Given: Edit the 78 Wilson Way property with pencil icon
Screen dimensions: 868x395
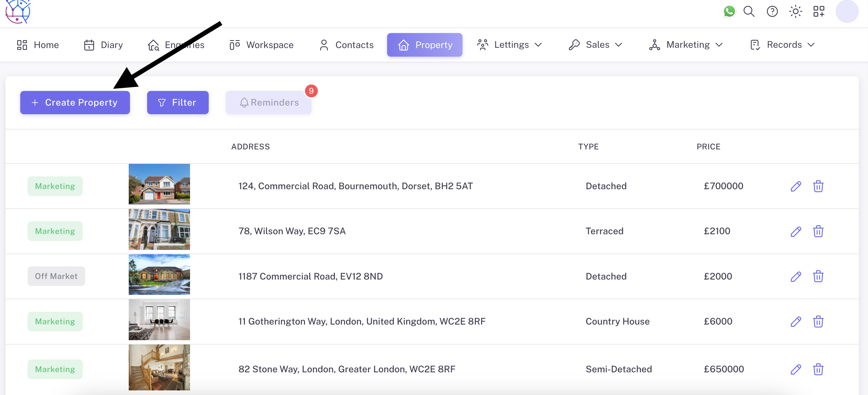Looking at the screenshot, I should (796, 231).
